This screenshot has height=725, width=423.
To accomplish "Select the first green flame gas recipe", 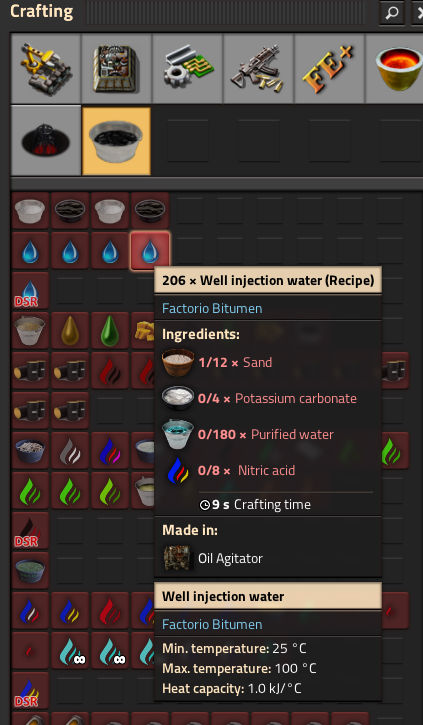I will [x=31, y=491].
